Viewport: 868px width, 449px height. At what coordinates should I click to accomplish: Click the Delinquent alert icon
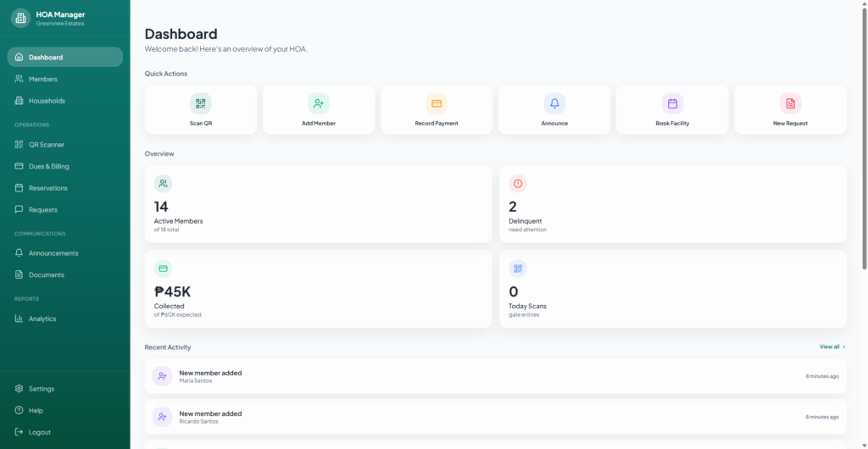[518, 183]
